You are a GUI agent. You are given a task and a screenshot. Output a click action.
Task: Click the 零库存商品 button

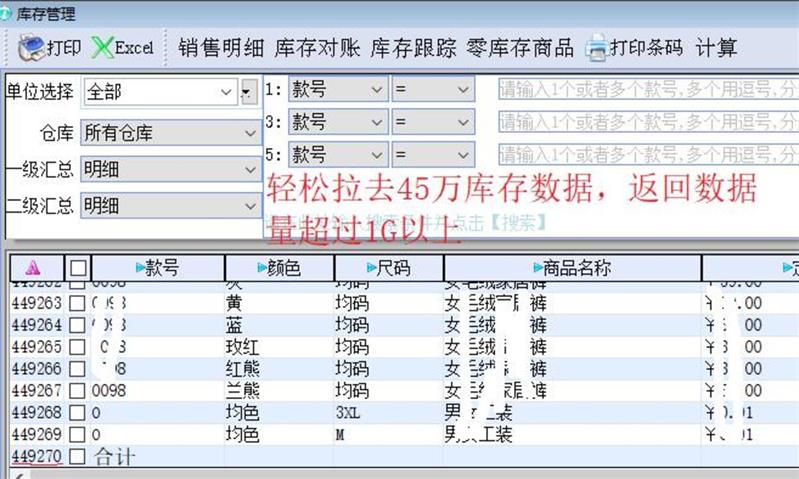coord(520,47)
